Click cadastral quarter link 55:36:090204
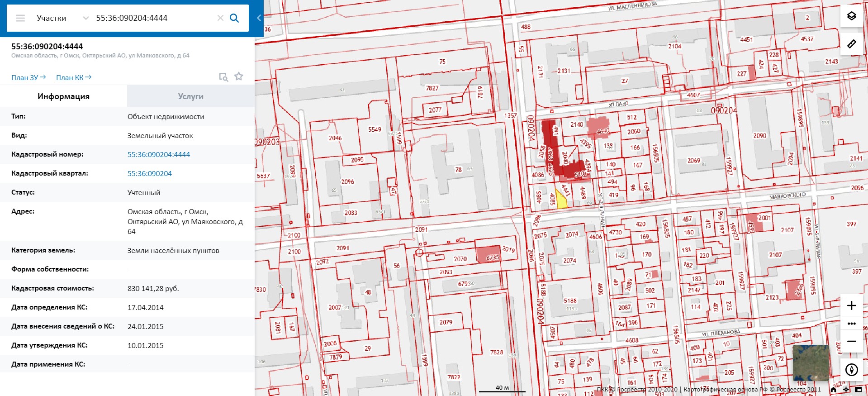The height and width of the screenshot is (396, 868). pos(149,173)
